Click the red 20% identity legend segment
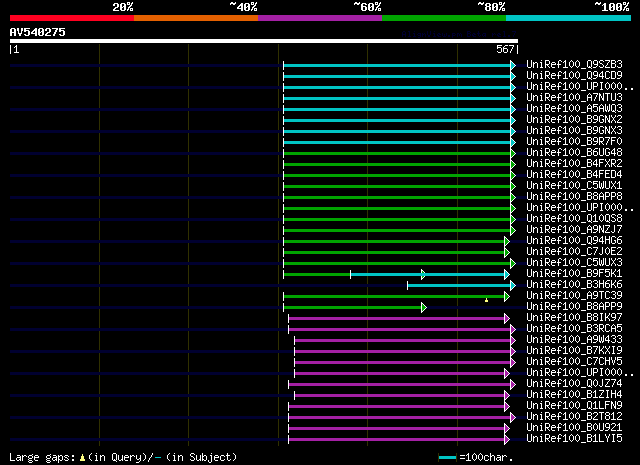Image resolution: width=640 pixels, height=465 pixels. [x=72, y=18]
